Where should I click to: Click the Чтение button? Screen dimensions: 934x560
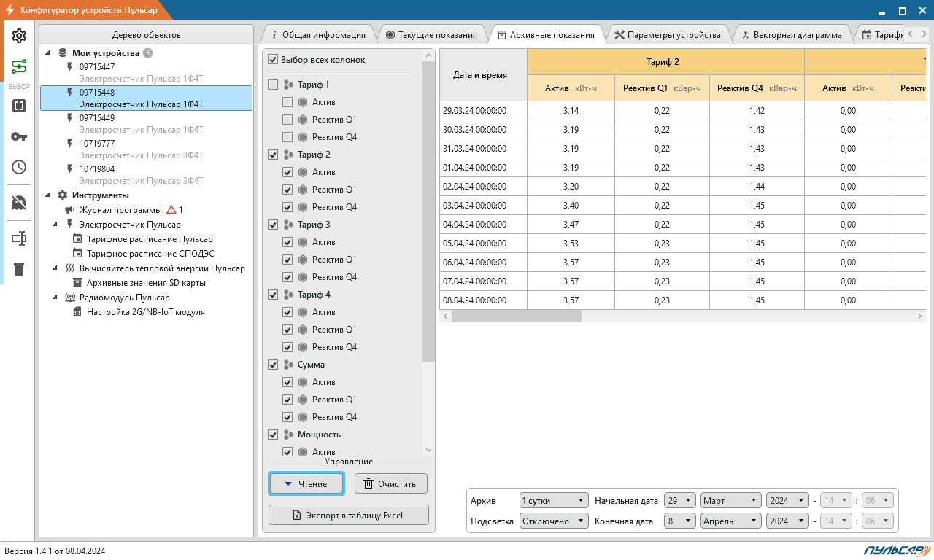coord(306,483)
